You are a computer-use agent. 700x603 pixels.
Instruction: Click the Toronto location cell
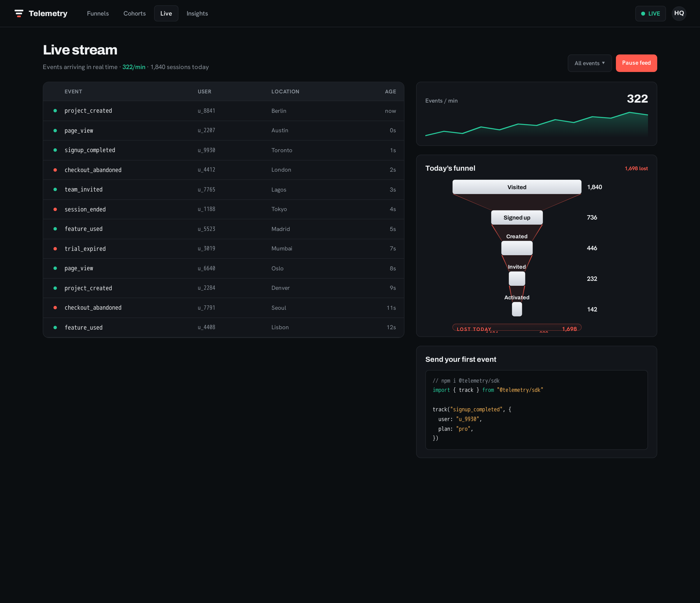point(282,150)
